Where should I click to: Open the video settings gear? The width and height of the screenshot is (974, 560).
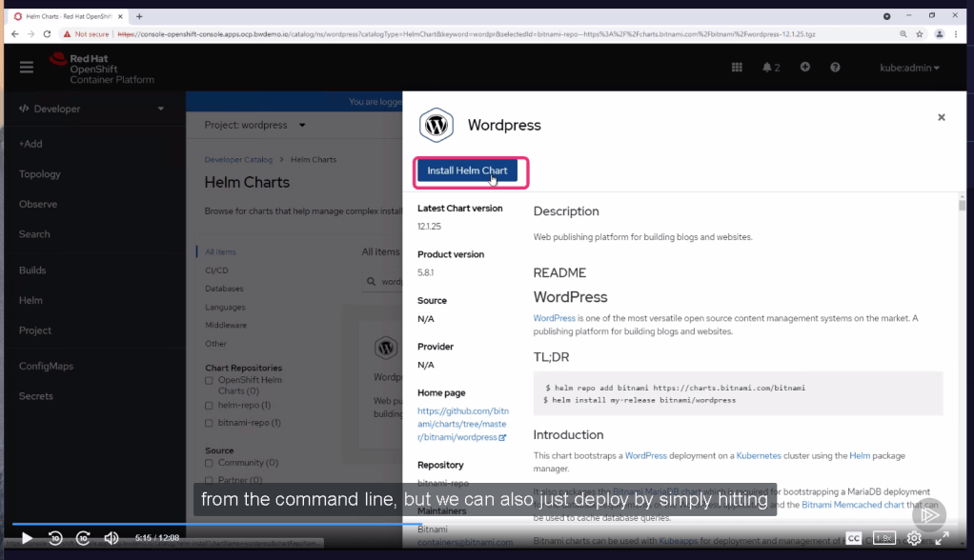tap(914, 538)
